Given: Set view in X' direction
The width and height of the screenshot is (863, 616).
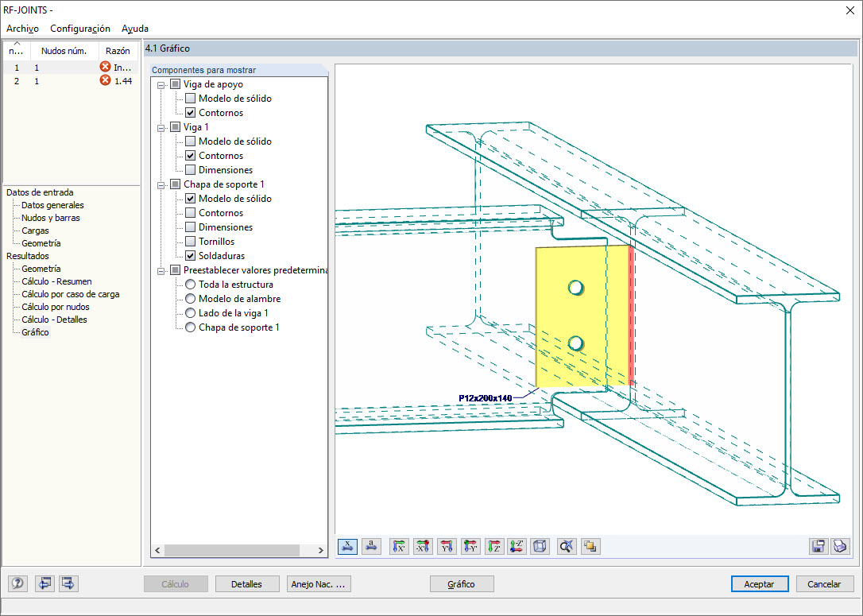Looking at the screenshot, I should pos(399,547).
